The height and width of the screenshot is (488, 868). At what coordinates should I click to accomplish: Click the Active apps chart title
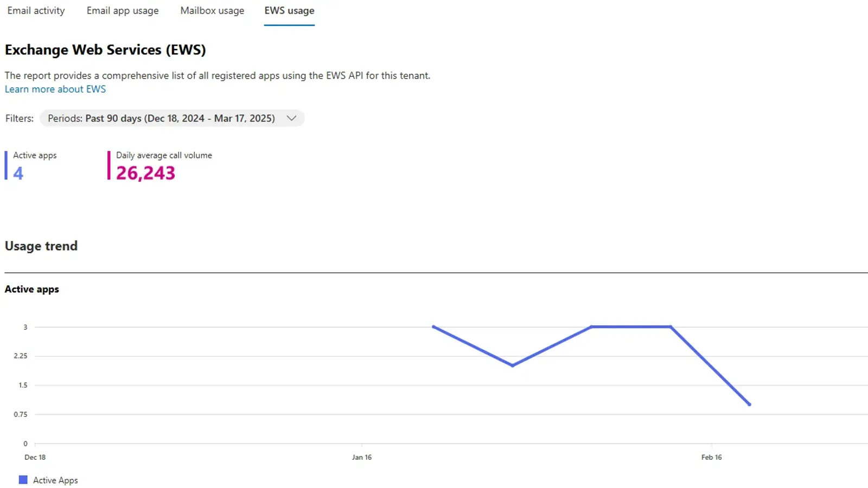coord(32,290)
